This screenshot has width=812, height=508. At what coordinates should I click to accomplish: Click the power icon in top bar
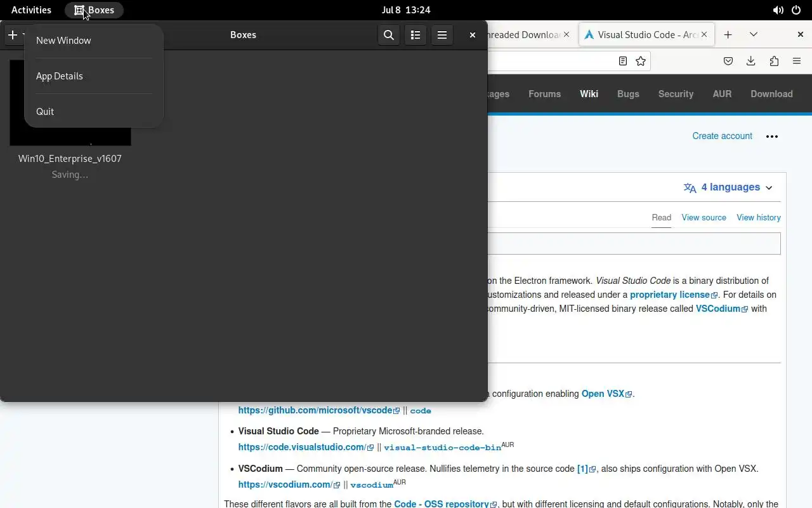click(x=797, y=10)
